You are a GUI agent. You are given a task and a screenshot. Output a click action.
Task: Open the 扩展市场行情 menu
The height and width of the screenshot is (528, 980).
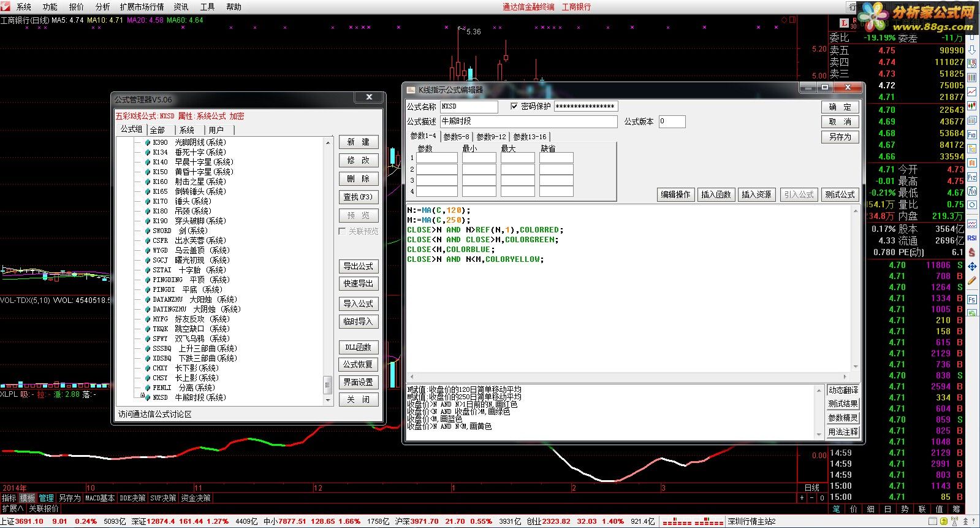(142, 7)
